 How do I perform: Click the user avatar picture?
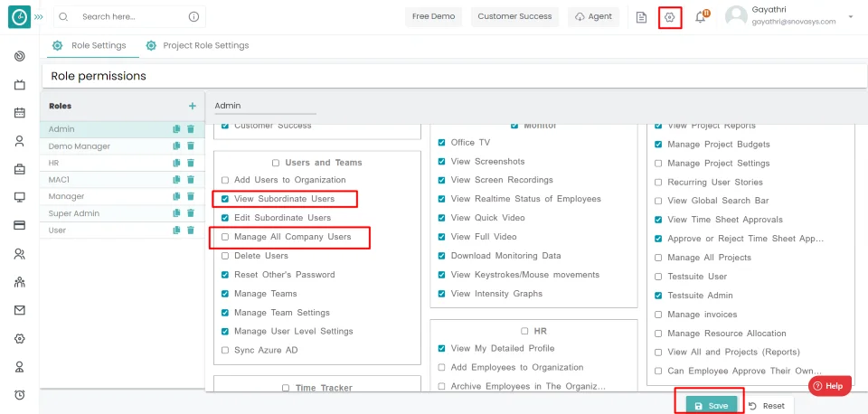(736, 16)
